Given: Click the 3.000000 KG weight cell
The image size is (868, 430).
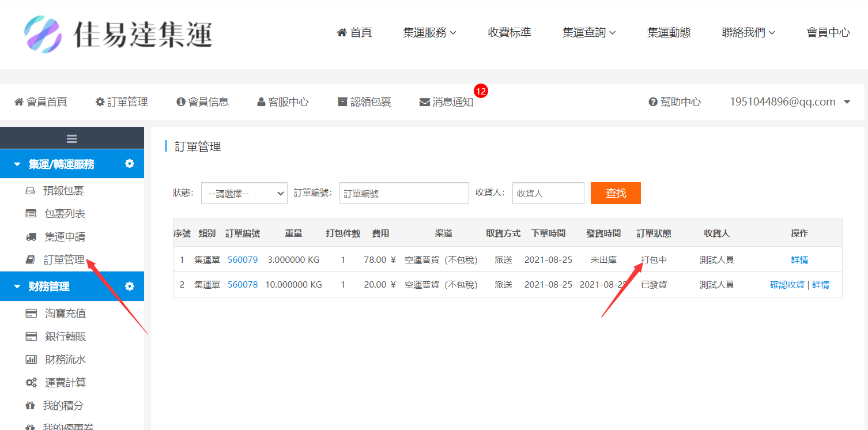Looking at the screenshot, I should coord(293,259).
